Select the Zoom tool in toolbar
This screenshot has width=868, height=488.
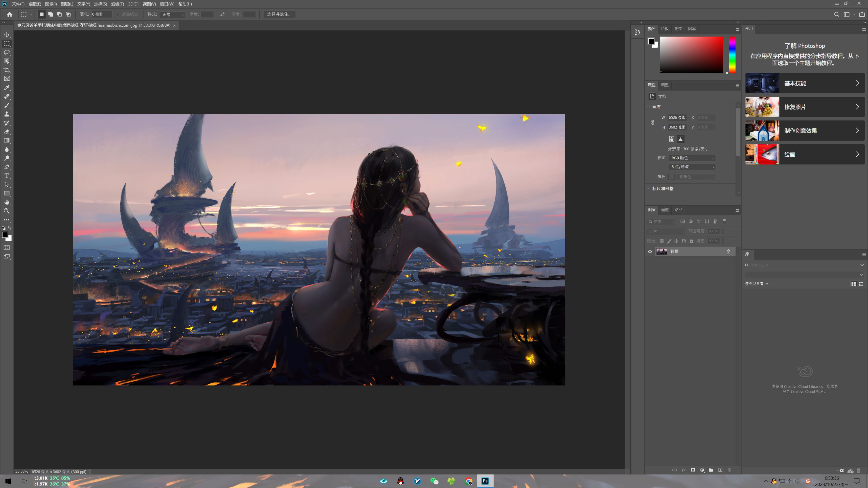pyautogui.click(x=7, y=211)
